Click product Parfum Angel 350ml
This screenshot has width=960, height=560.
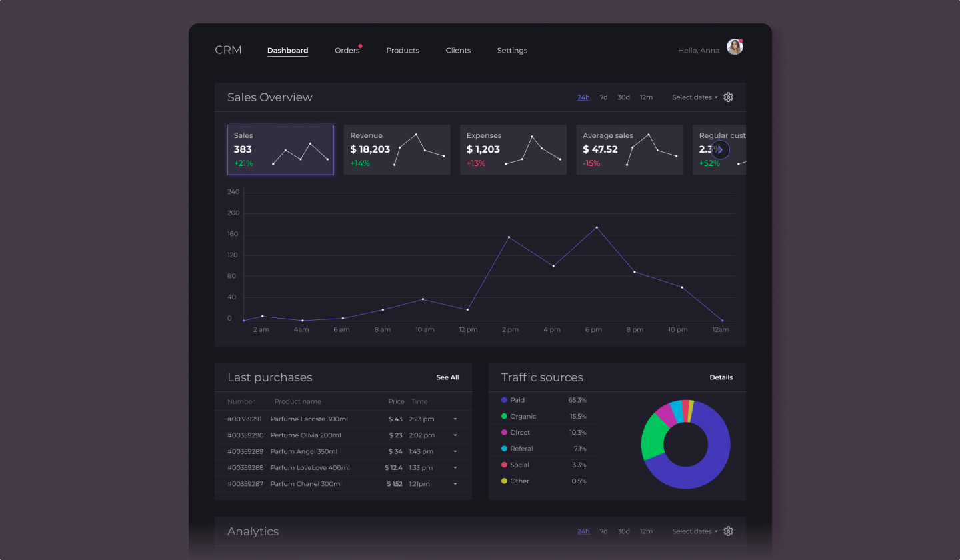click(303, 452)
